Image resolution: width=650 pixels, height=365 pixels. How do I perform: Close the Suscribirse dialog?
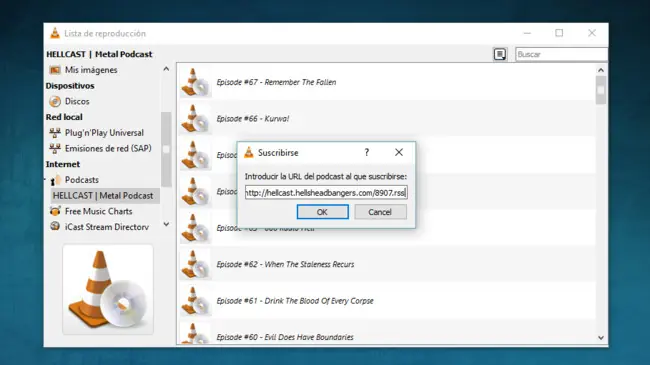click(x=399, y=153)
